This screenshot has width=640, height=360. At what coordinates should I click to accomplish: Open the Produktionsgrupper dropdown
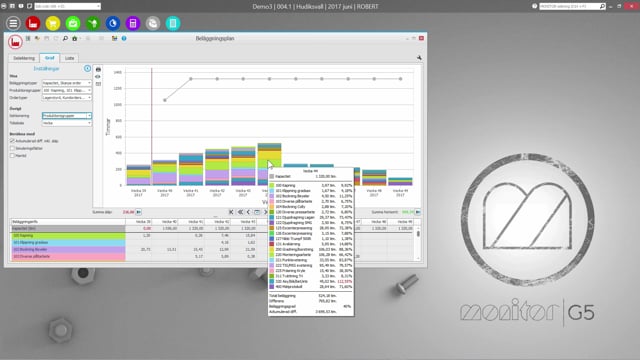(67, 90)
